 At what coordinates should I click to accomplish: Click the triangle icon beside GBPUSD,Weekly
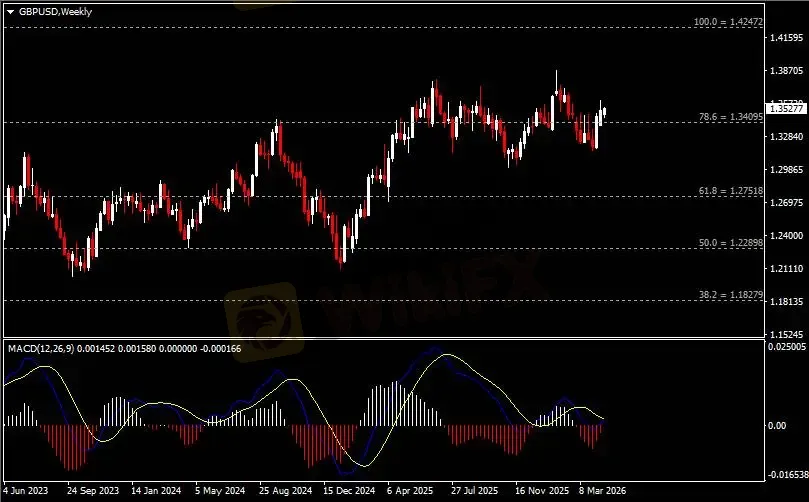[x=9, y=10]
